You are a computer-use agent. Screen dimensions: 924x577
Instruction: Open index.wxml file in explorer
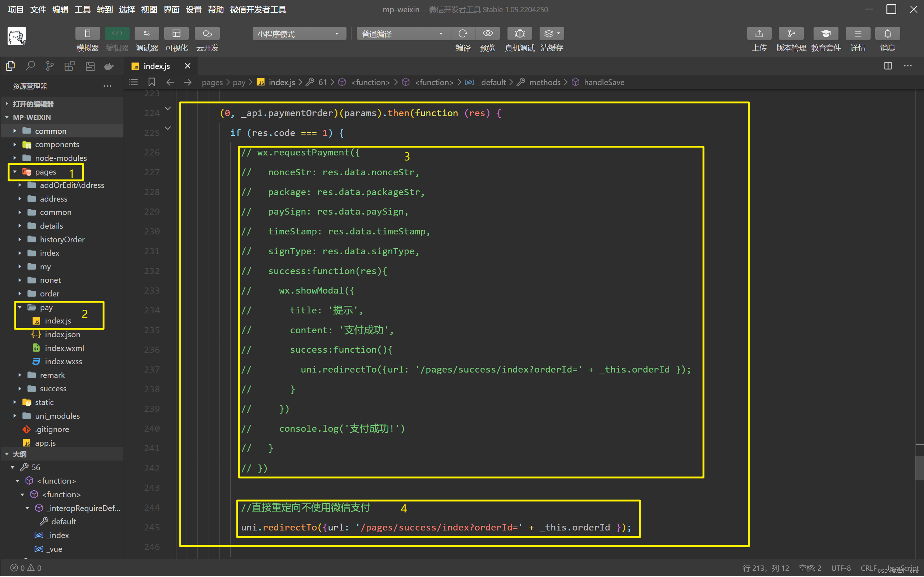[64, 348]
